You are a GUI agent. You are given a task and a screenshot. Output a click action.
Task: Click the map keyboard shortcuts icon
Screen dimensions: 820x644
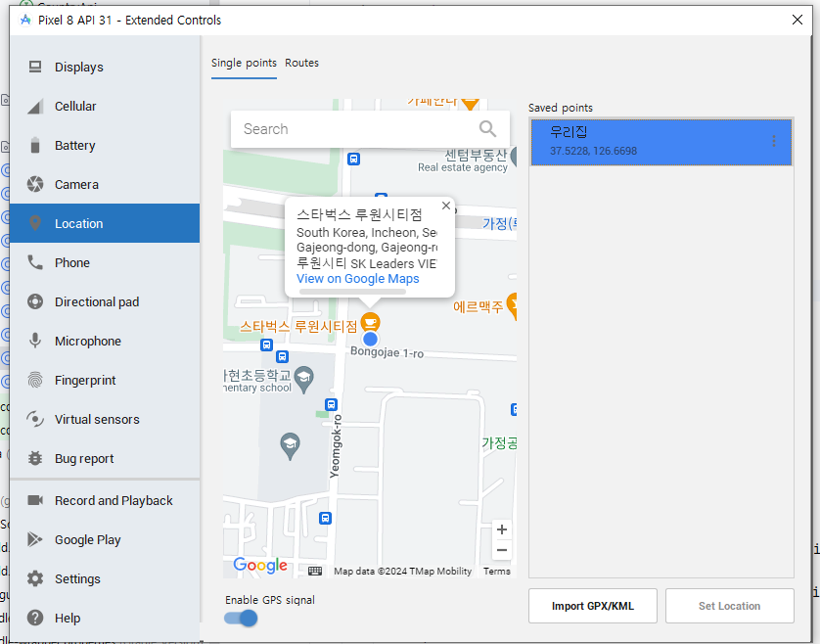(315, 571)
